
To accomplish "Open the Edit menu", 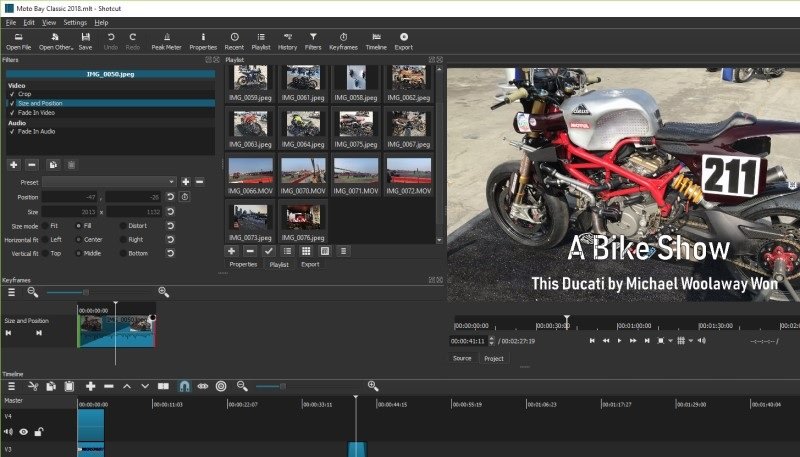I will pyautogui.click(x=29, y=22).
